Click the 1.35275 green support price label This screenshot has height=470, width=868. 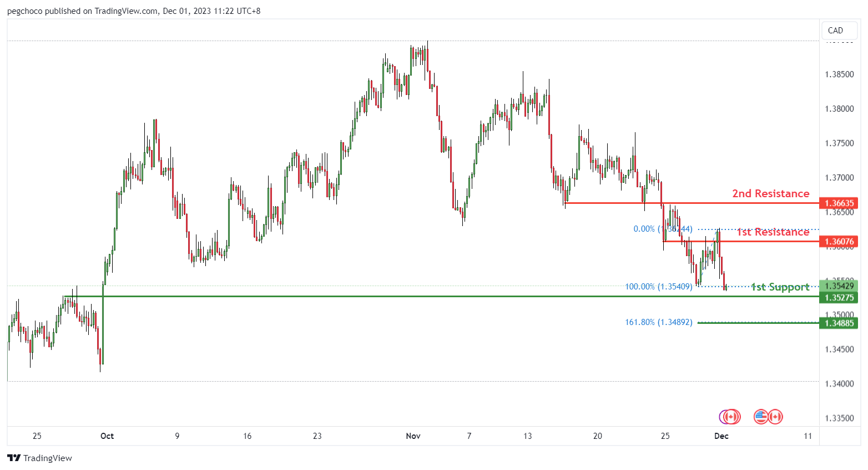839,298
